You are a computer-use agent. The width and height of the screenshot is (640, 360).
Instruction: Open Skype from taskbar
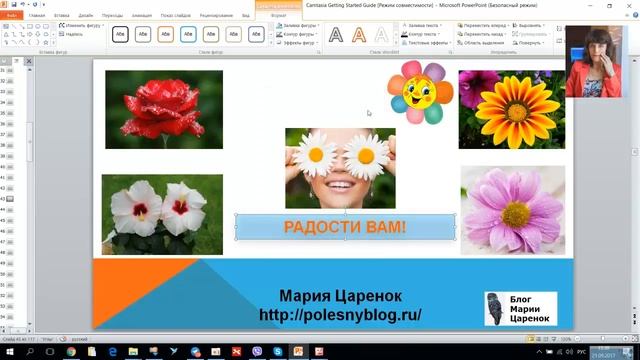tap(278, 351)
